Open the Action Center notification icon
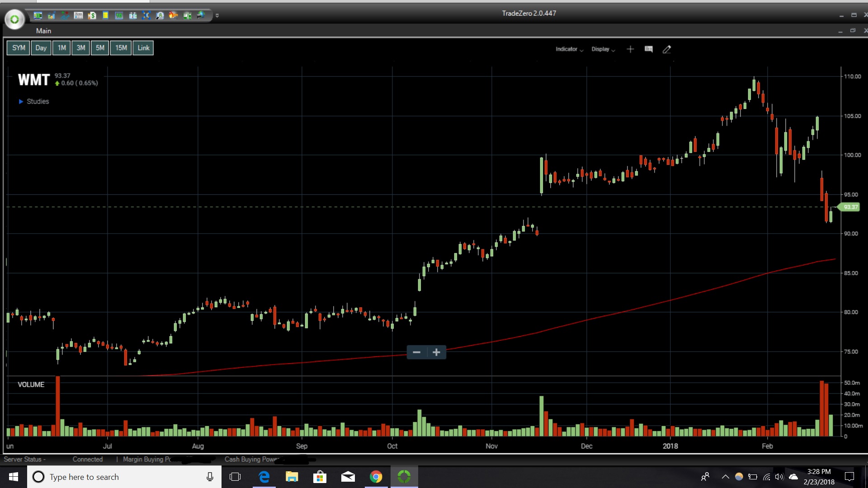The width and height of the screenshot is (868, 488). tap(849, 477)
